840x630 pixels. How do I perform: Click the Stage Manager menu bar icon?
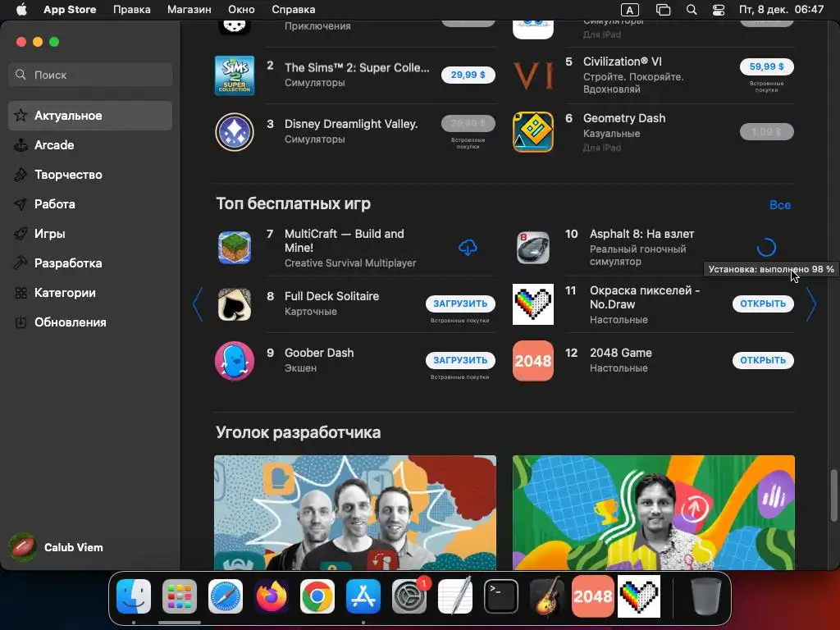pos(663,10)
